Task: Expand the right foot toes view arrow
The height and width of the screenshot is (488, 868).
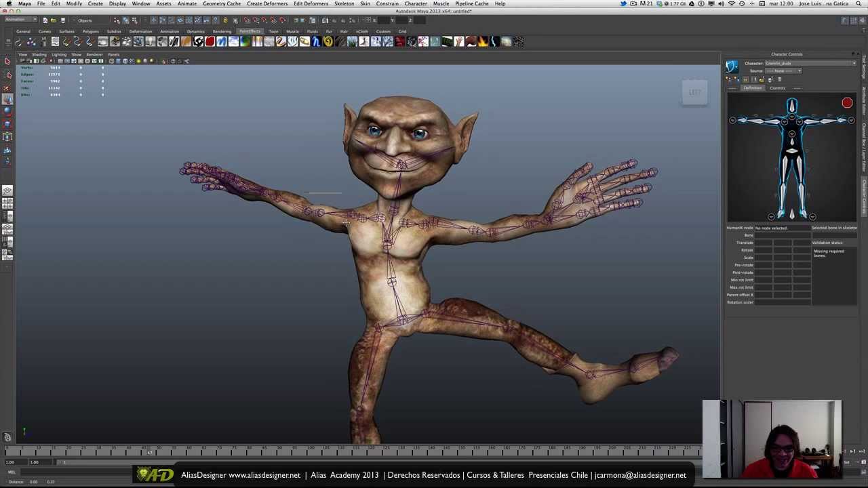Action: (x=771, y=217)
